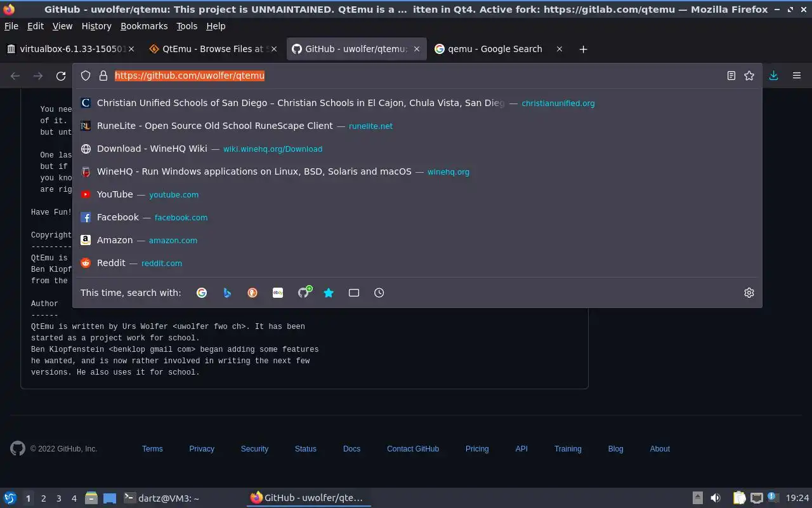Search history via clock icon
The width and height of the screenshot is (812, 508).
click(379, 293)
